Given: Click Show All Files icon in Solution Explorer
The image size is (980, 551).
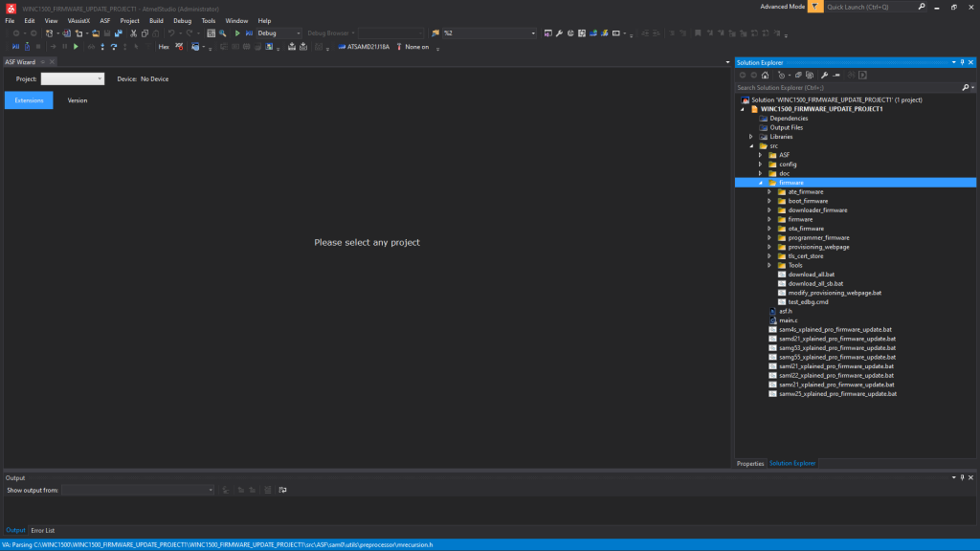Looking at the screenshot, I should [x=810, y=75].
